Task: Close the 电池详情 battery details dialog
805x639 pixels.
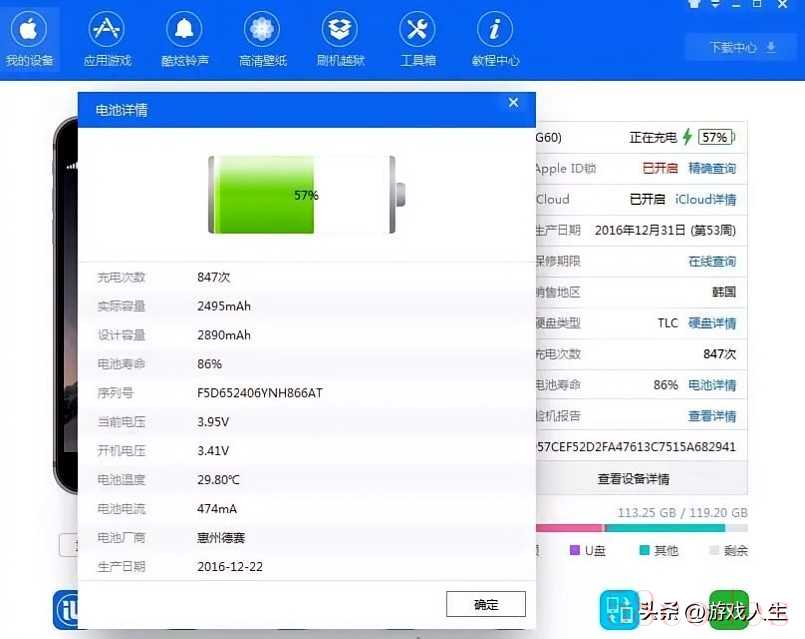Action: click(x=513, y=103)
